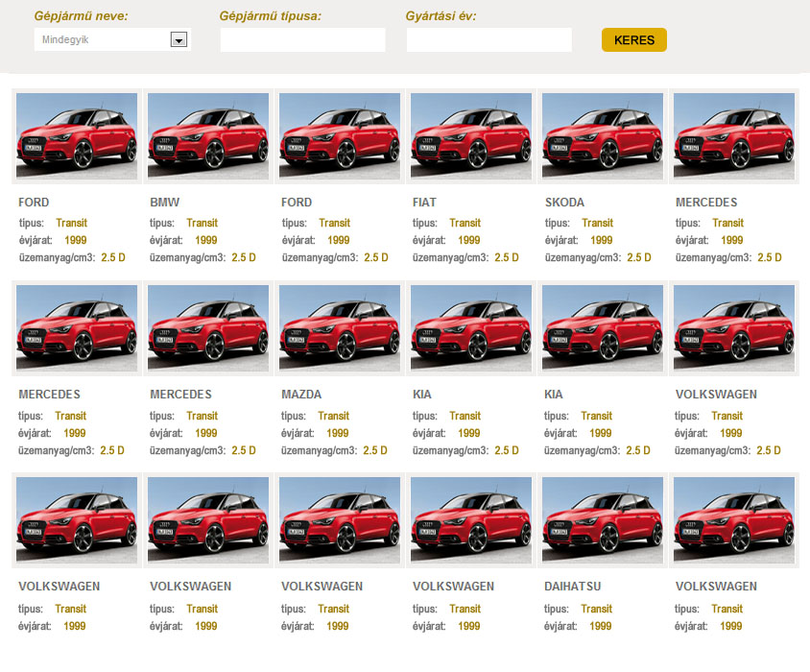Image resolution: width=810 pixels, height=672 pixels.
Task: Open the MAZDA car thumbnail
Action: coord(340,328)
